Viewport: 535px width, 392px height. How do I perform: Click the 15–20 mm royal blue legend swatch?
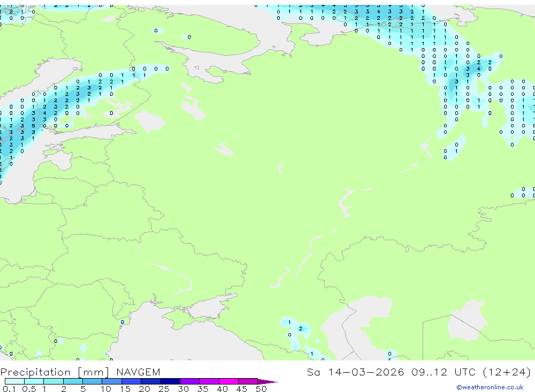(132, 381)
